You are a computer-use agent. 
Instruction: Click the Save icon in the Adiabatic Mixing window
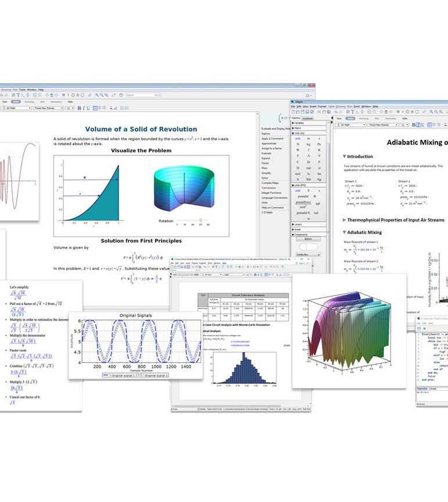tap(303, 112)
